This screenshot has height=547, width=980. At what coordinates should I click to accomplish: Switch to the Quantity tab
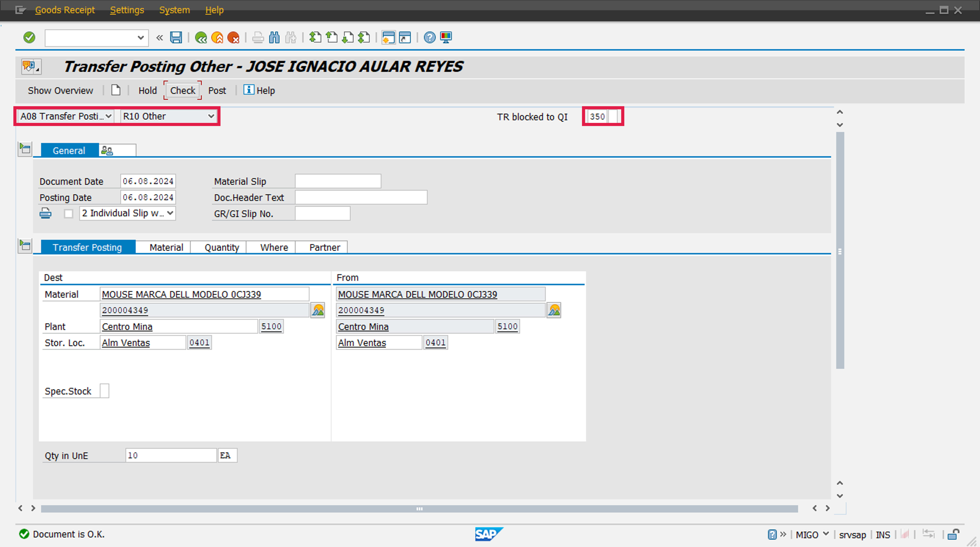[x=221, y=247]
